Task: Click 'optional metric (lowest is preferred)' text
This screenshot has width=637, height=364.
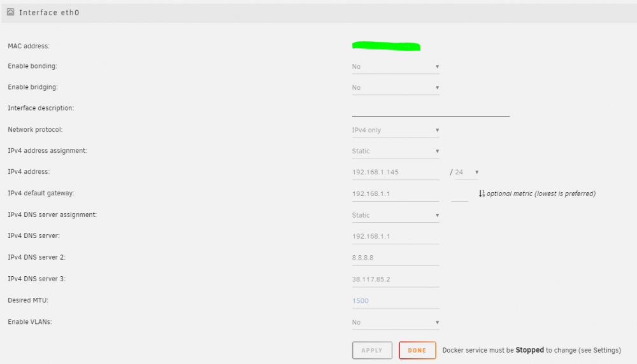Action: coord(541,193)
